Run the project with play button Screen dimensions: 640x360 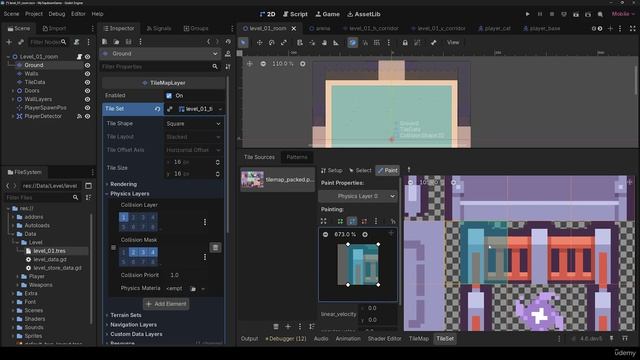527,14
